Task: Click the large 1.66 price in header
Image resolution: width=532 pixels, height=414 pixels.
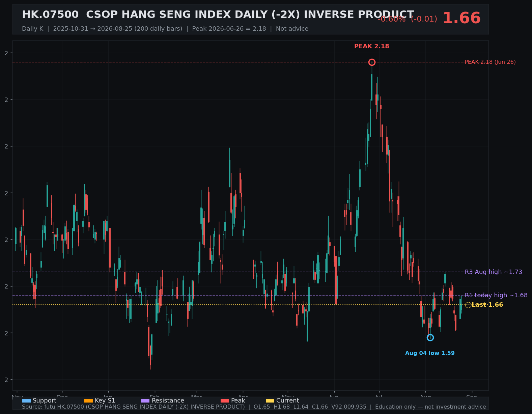Action: 461,18
